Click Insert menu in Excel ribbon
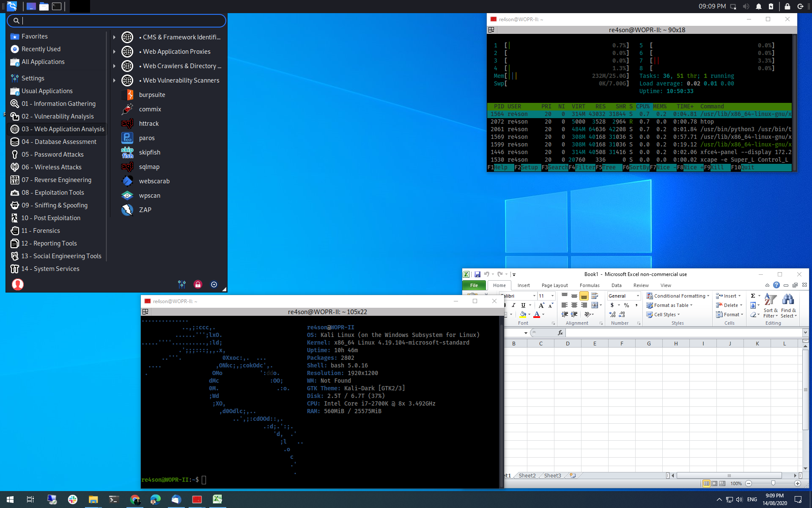Viewport: 812px width, 508px height. (524, 285)
